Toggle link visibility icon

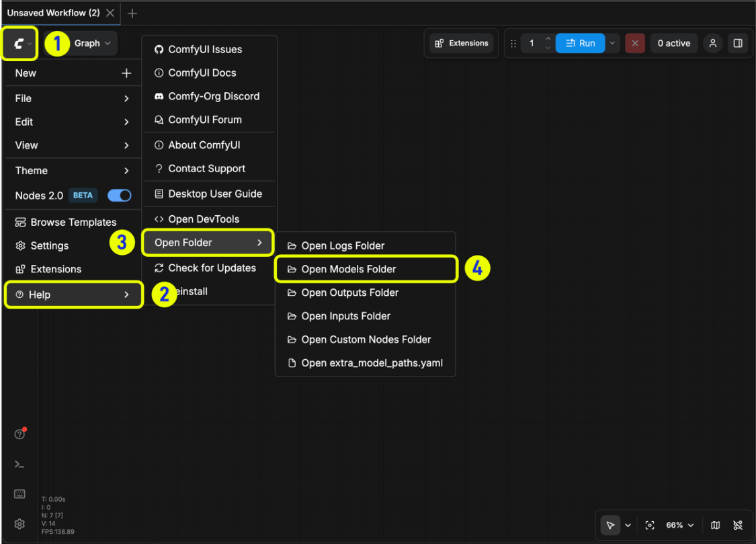coord(738,525)
